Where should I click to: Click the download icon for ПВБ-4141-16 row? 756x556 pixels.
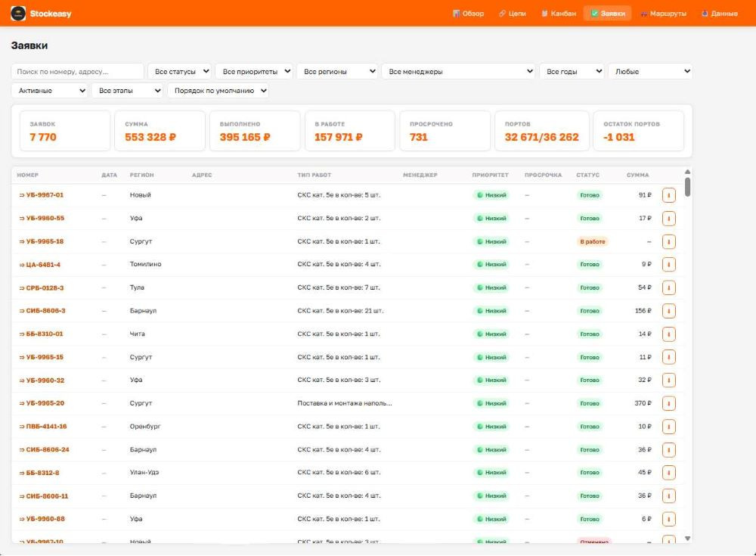[x=669, y=426]
